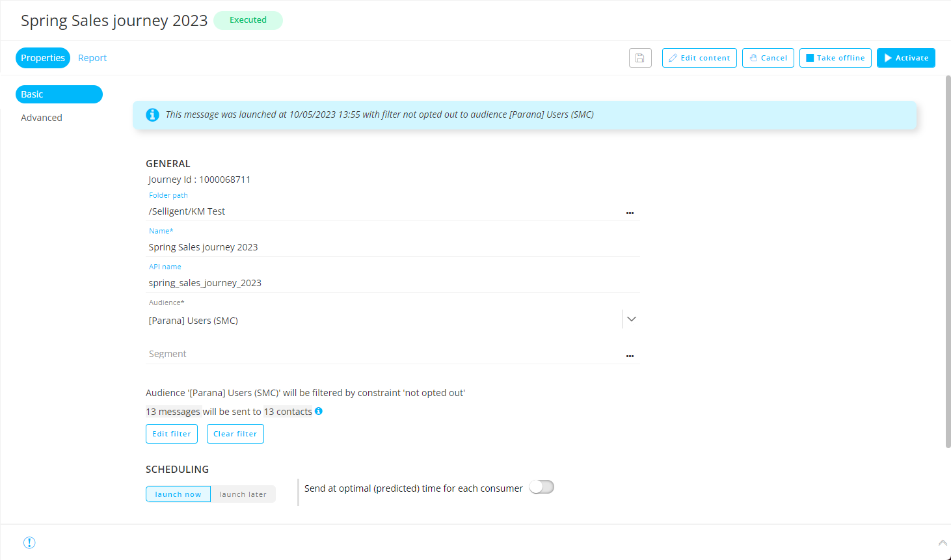Expand bottom panel with up chevron
The width and height of the screenshot is (951, 560).
tap(942, 542)
